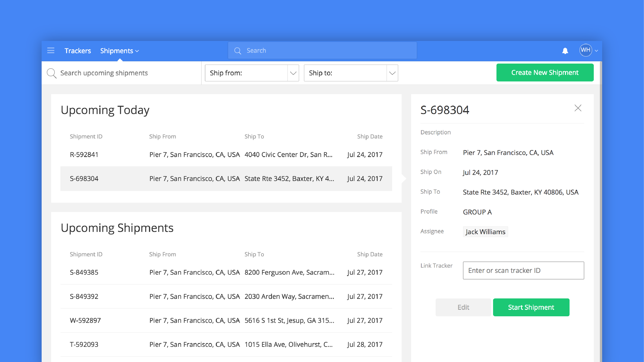Edit the shipment details
This screenshot has height=362, width=644.
pos(463,307)
